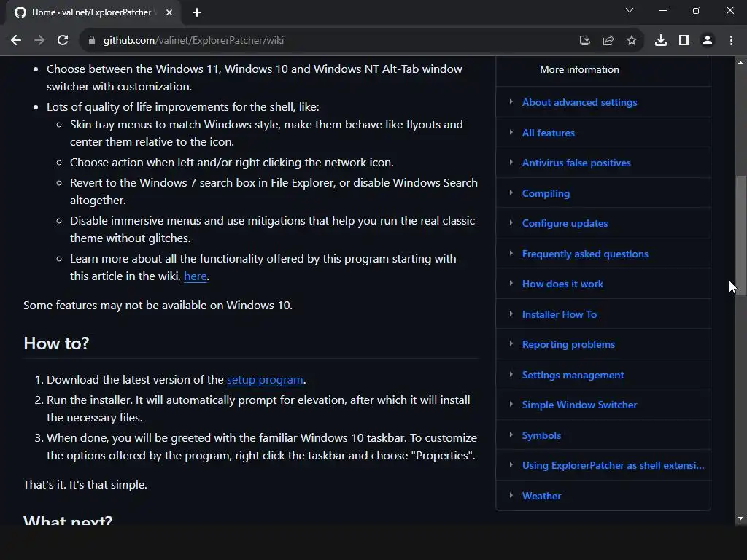The image size is (747, 560).
Task: Open All features wiki page
Action: coord(549,133)
